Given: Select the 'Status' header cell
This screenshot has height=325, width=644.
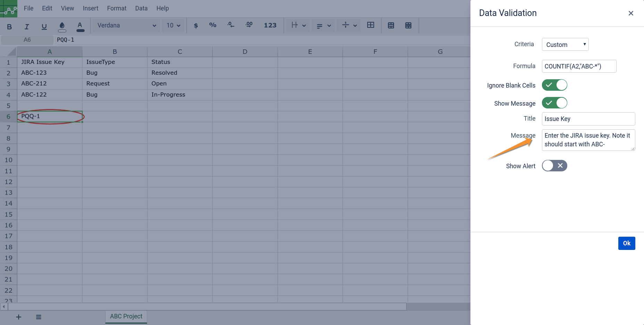Looking at the screenshot, I should coord(180,62).
